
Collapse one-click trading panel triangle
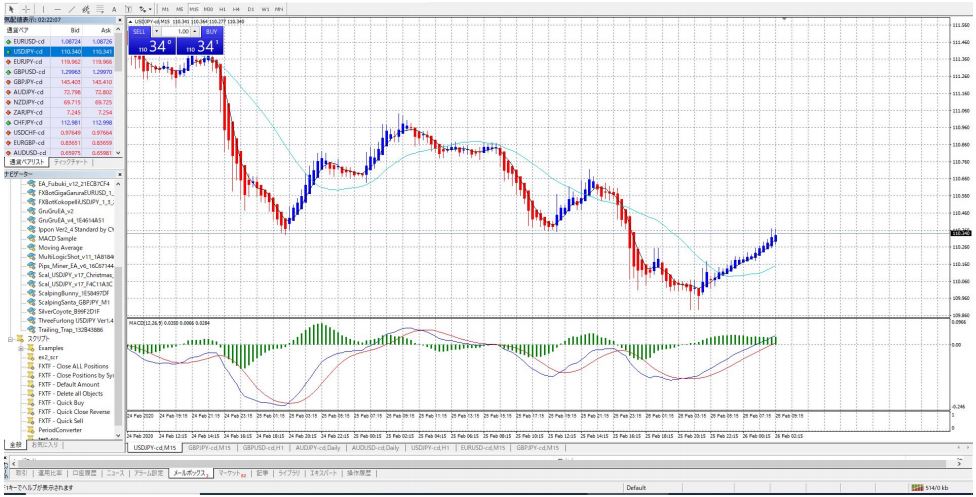point(130,21)
